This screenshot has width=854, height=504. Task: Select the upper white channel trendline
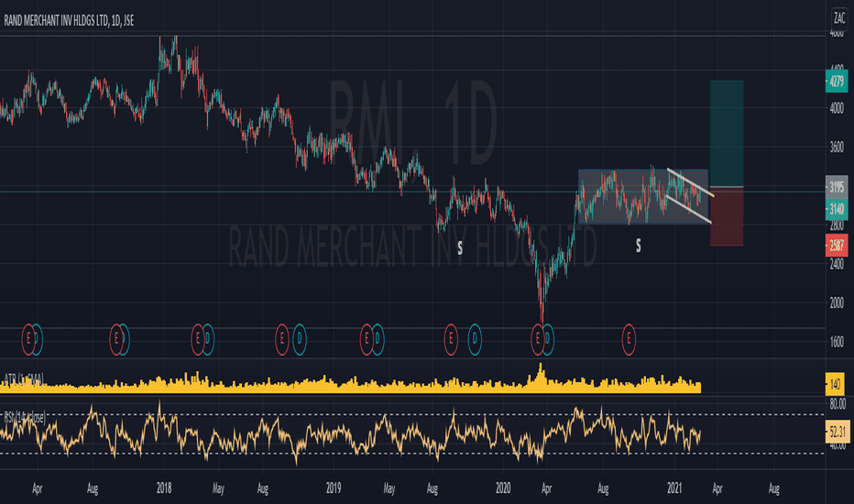[691, 183]
